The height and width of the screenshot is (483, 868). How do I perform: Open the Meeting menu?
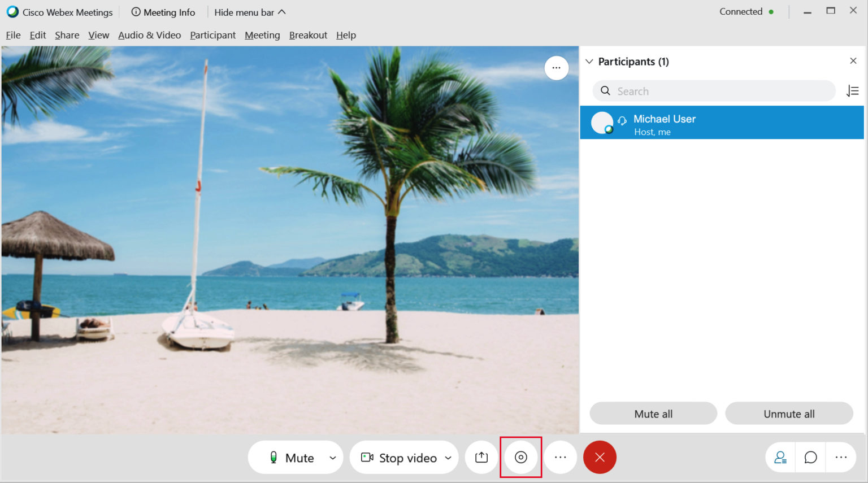(x=262, y=35)
